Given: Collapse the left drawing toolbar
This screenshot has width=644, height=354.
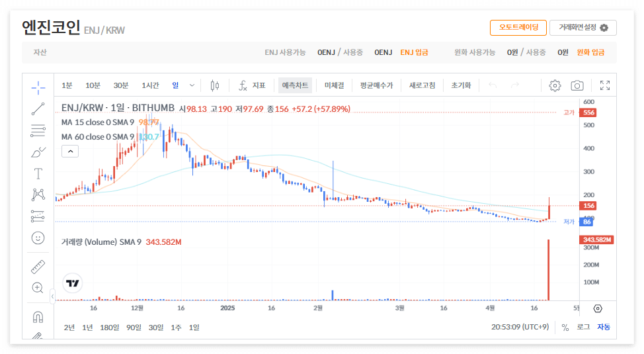Looking at the screenshot, I should [52, 296].
